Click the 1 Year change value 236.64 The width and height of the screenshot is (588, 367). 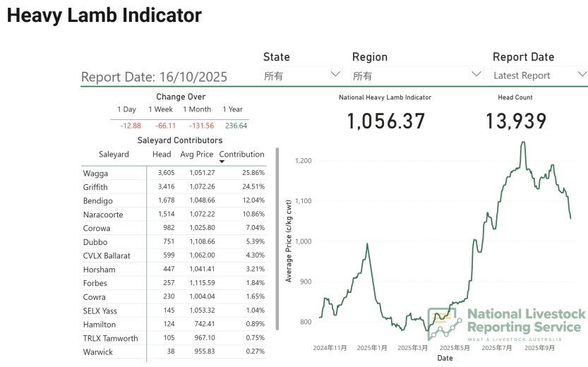236,126
